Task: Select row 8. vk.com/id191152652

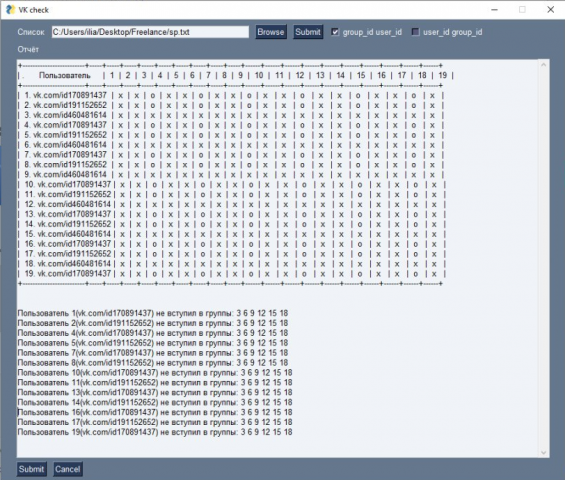Action: coord(231,165)
